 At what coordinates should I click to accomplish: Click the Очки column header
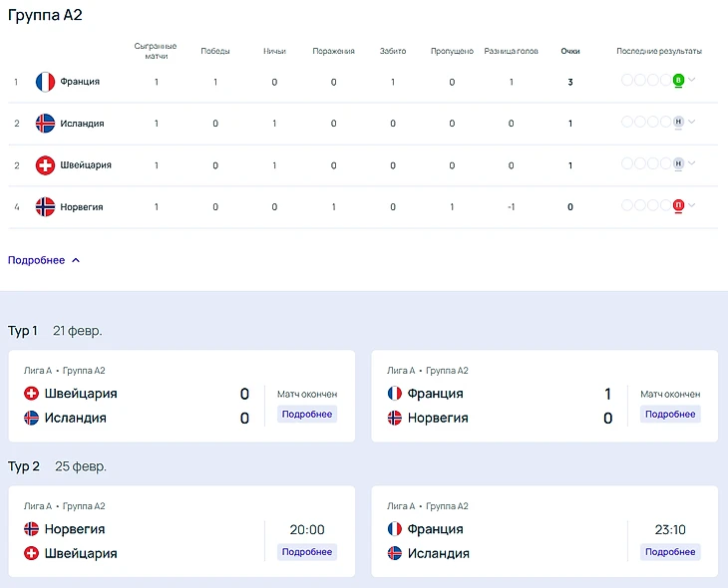(570, 51)
